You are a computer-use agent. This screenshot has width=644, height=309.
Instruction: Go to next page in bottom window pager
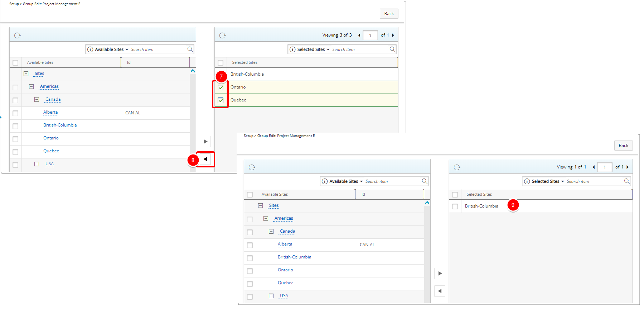pyautogui.click(x=628, y=167)
